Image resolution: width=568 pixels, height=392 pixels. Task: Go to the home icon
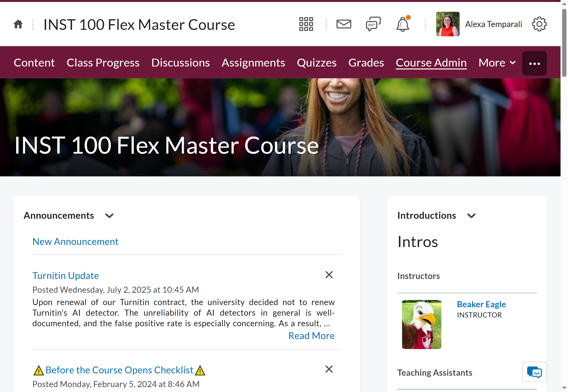tap(18, 24)
